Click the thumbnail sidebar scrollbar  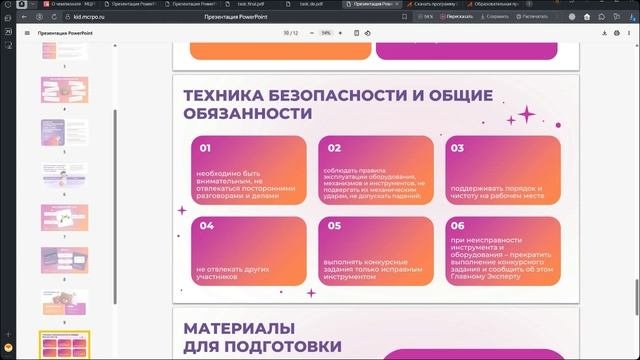pos(115,207)
